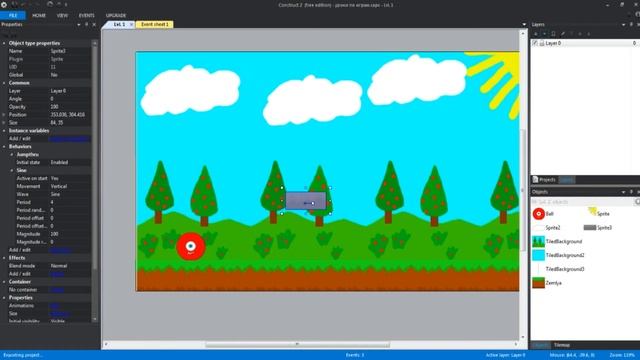
Task: Click the Objects panel search icon
Action: (x=637, y=202)
